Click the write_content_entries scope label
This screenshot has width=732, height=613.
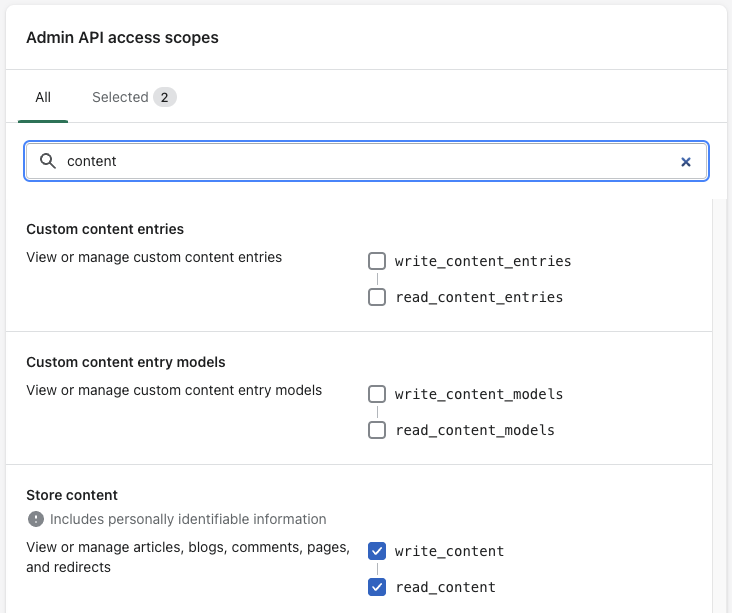(483, 261)
